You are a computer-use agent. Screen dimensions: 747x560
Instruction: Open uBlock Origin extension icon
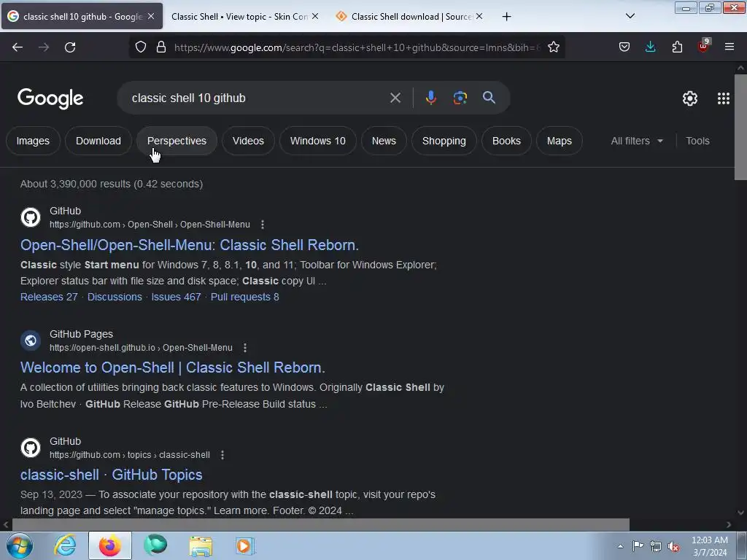click(x=703, y=46)
